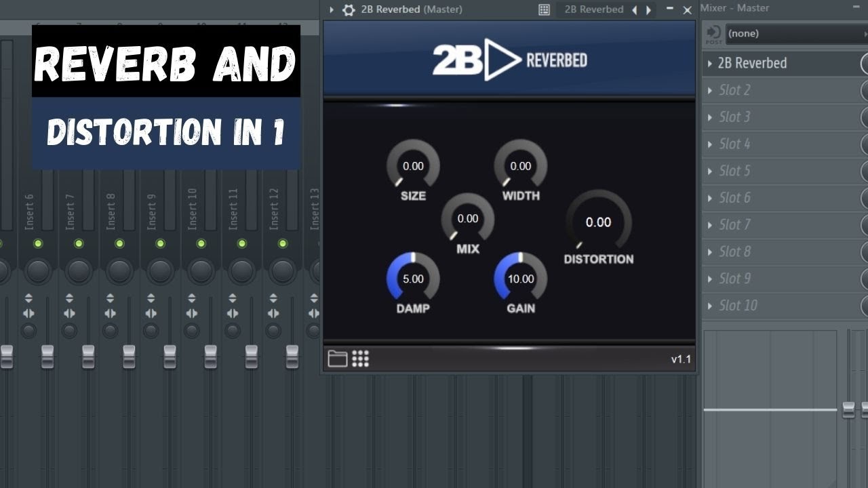Select the empty Slot 7 label
This screenshot has height=488, width=868.
[734, 224]
